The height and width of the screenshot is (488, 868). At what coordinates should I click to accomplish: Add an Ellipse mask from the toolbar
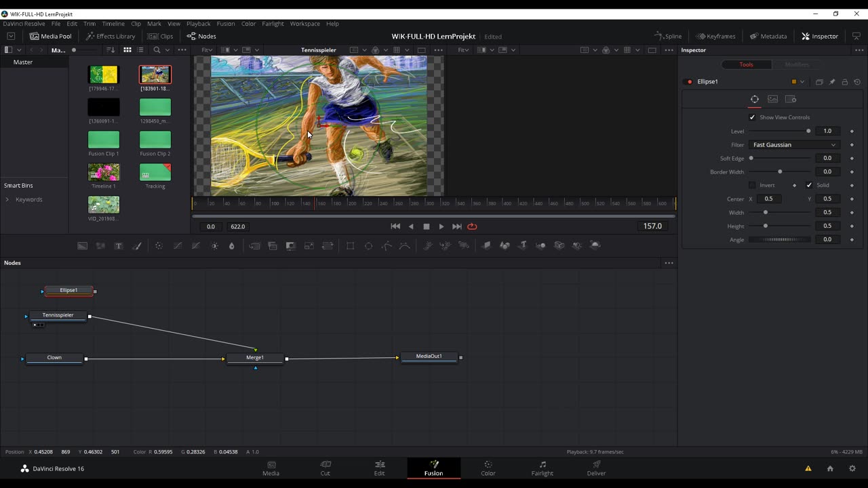pyautogui.click(x=368, y=246)
